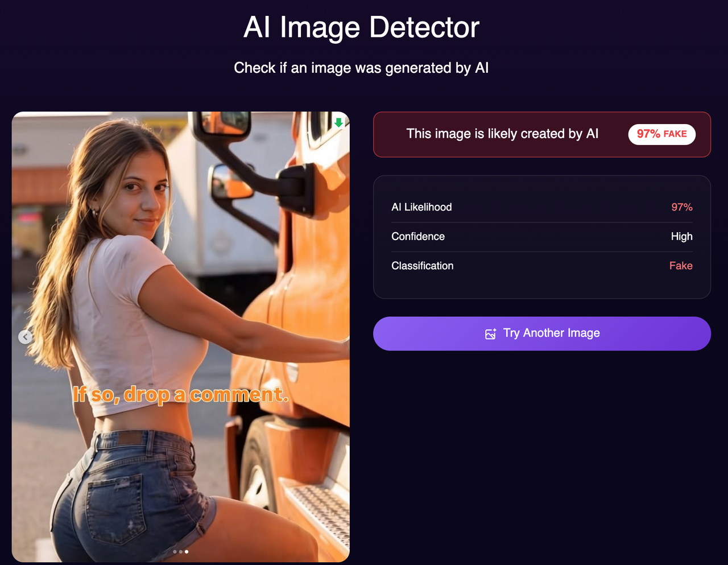The width and height of the screenshot is (728, 565).
Task: Click the Fake classification value
Action: click(681, 266)
